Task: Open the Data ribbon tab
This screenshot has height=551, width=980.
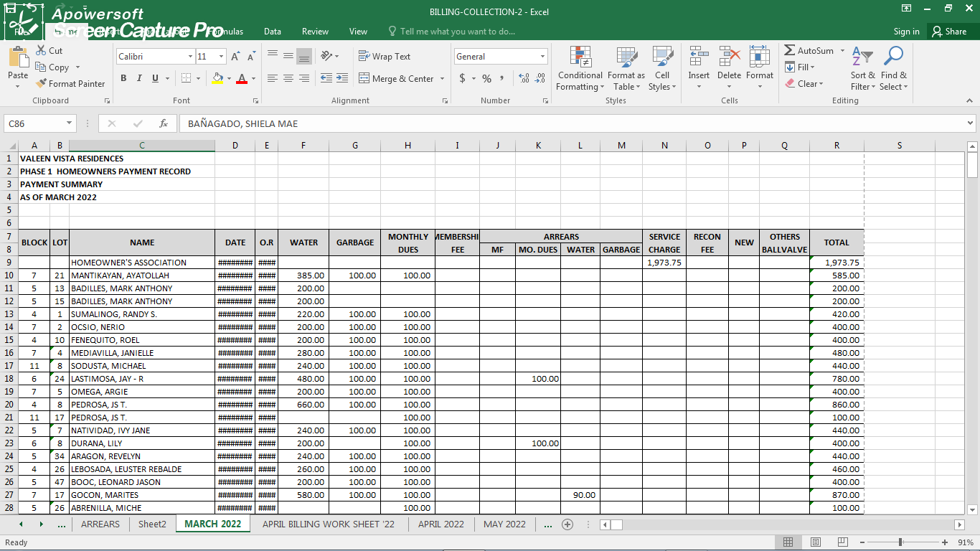Action: coord(273,32)
